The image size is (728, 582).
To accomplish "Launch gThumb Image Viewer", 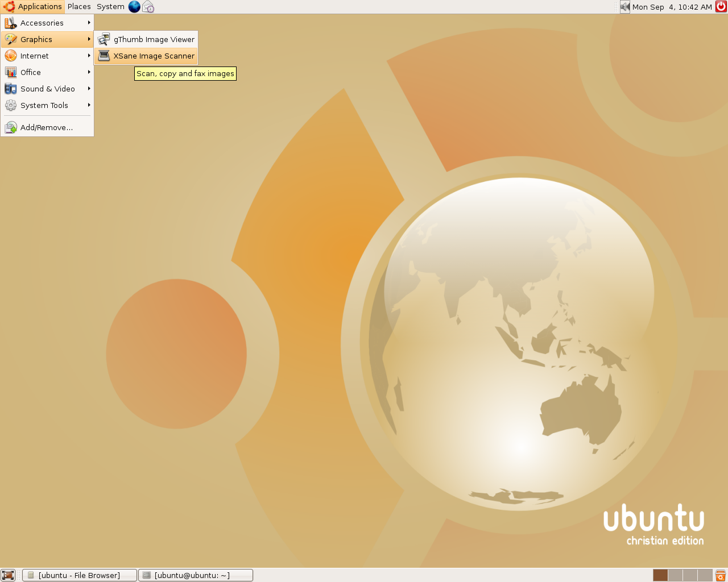I will pyautogui.click(x=146, y=39).
